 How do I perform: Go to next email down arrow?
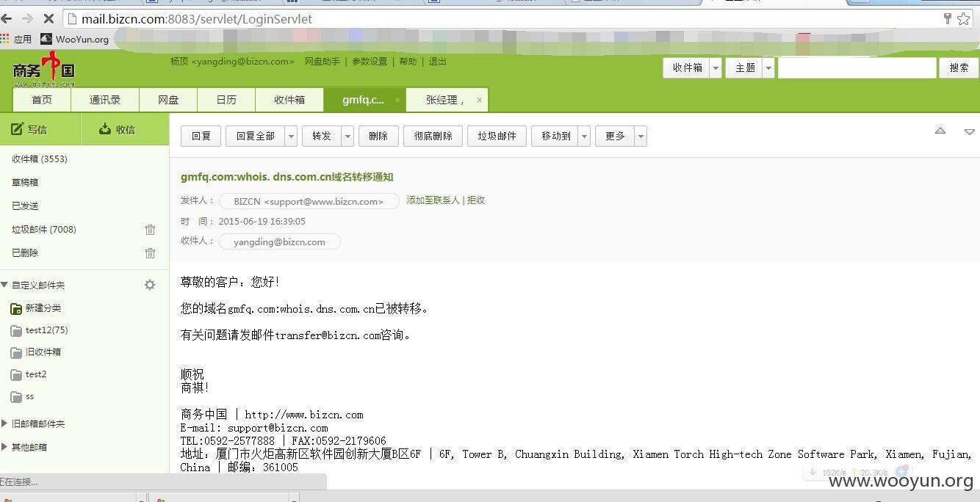point(970,132)
